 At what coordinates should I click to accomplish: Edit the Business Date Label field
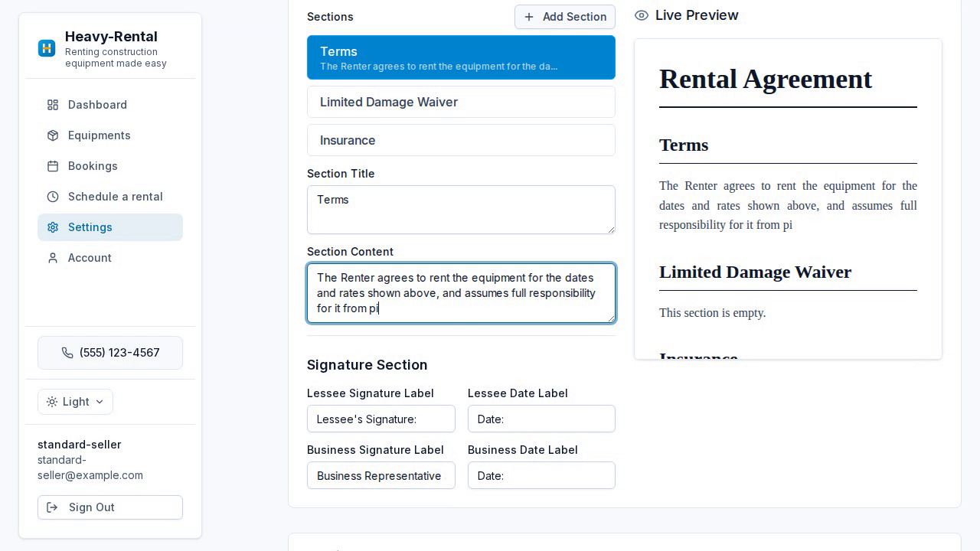point(541,475)
